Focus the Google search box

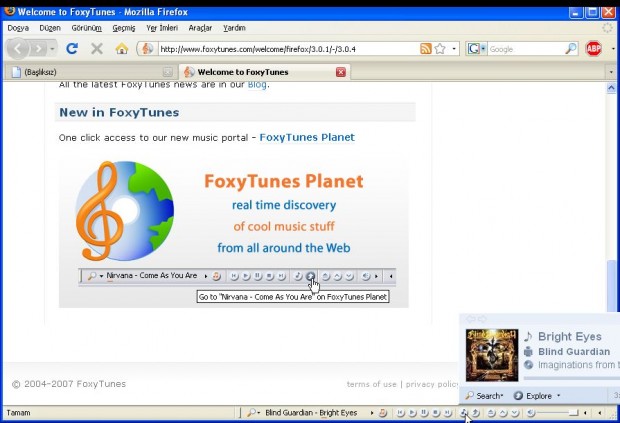[526, 49]
